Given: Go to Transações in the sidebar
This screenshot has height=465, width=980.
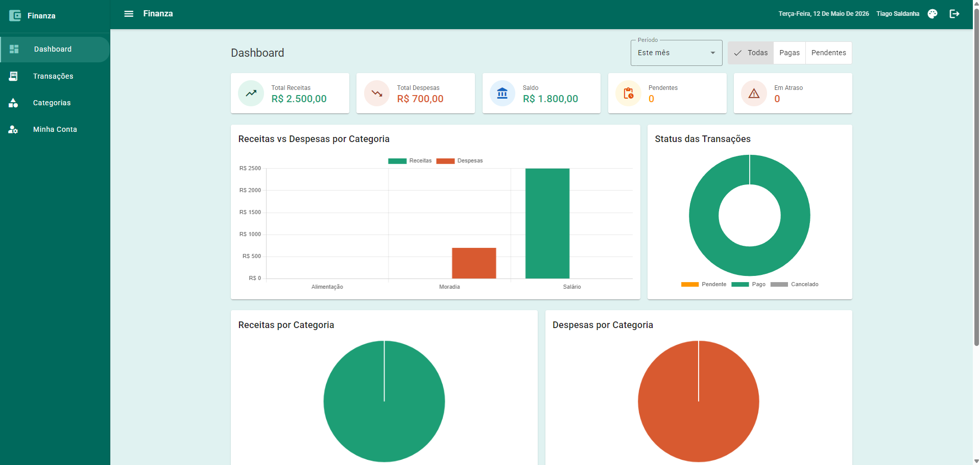Looking at the screenshot, I should 55,76.
